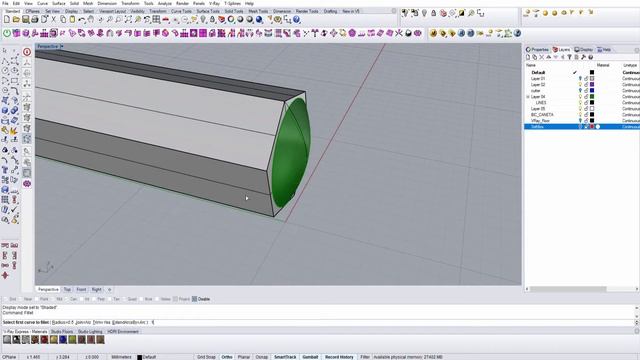Toggle the Layer 02 visibility lightbulb
The image size is (640, 360).
coord(580,84)
